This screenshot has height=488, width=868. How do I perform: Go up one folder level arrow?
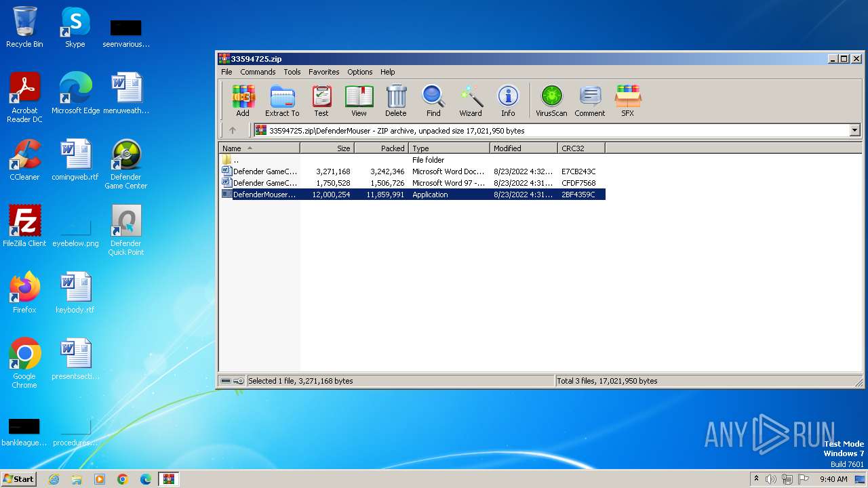tap(233, 130)
